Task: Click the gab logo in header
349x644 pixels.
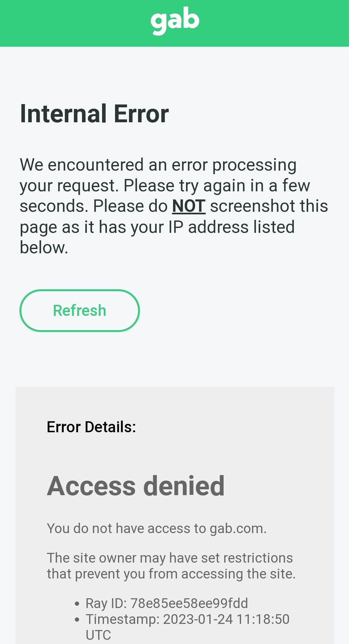Action: click(175, 21)
